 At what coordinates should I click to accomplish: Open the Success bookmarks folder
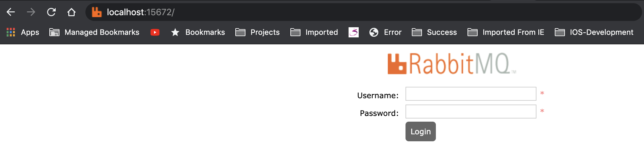coord(434,32)
